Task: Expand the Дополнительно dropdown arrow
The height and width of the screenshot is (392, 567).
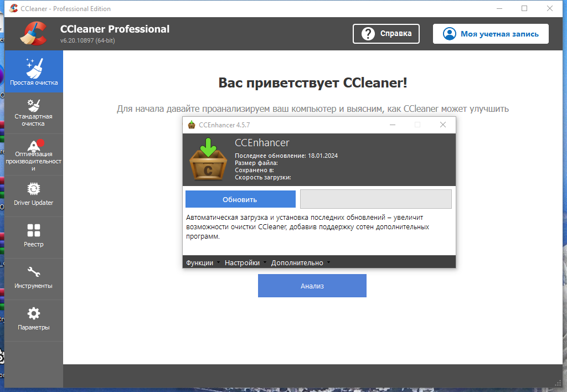Action: pyautogui.click(x=327, y=262)
